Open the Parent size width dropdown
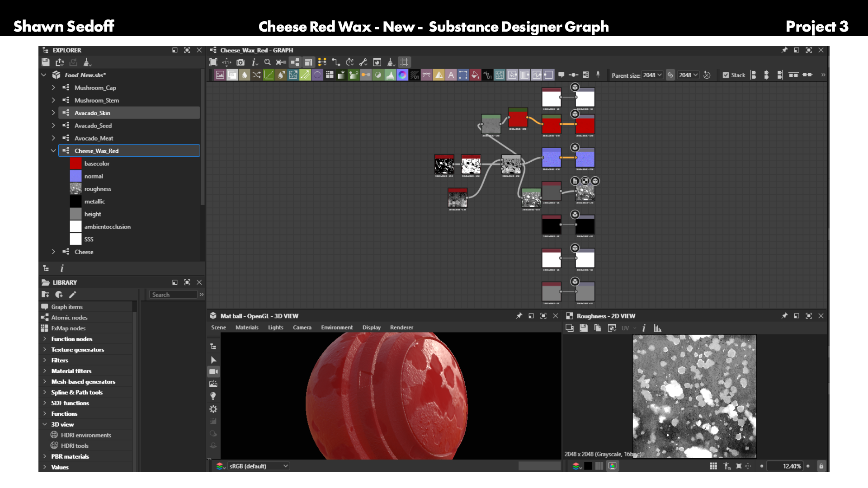Viewport: 868px width, 488px height. [652, 75]
